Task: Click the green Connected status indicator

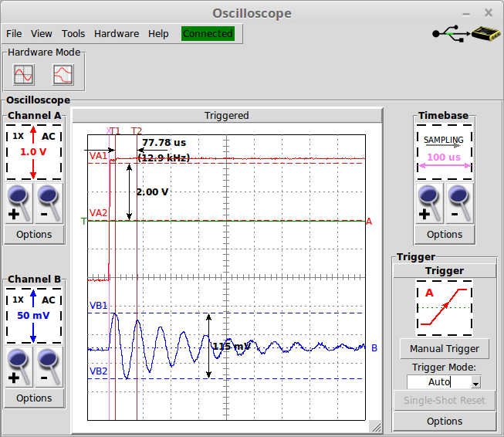Action: pyautogui.click(x=208, y=33)
